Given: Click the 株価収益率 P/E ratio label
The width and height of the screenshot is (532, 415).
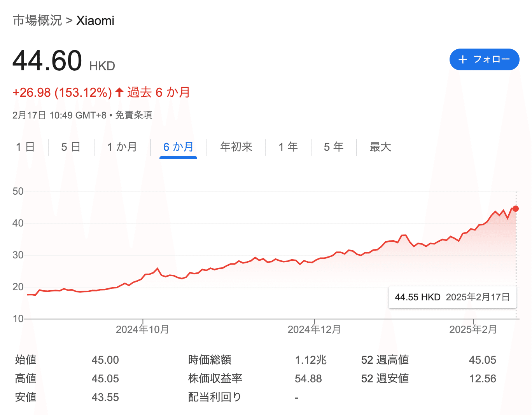Looking at the screenshot, I should tap(215, 378).
